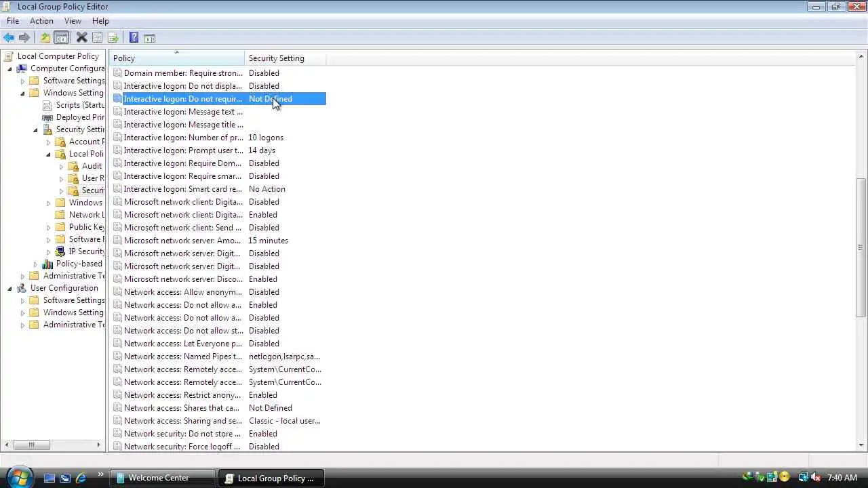Click the Delete X toolbar icon

(81, 38)
